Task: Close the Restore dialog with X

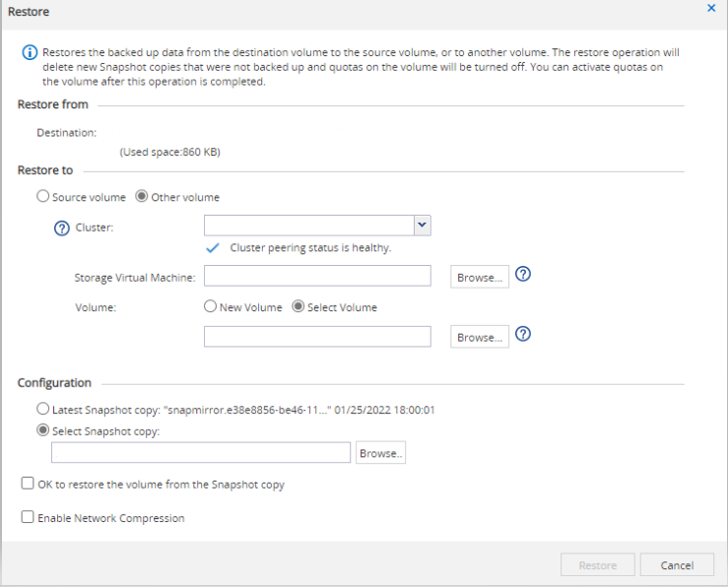Action: click(x=712, y=8)
